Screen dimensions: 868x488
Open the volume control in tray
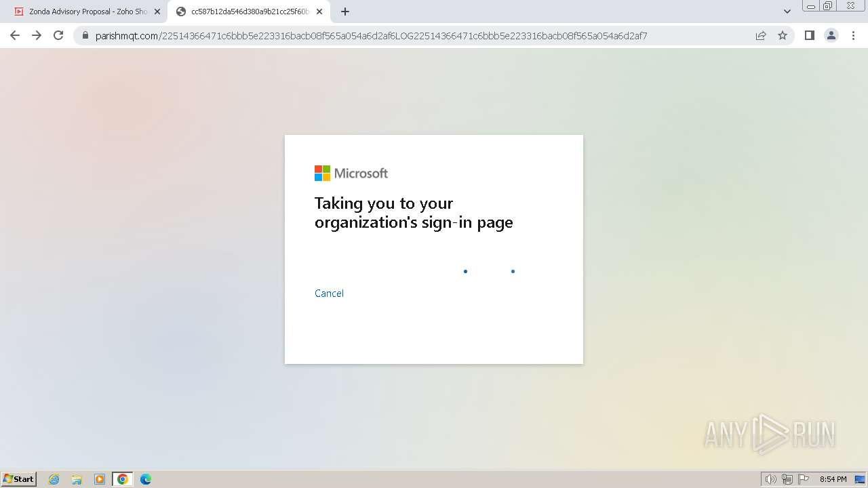pos(770,479)
